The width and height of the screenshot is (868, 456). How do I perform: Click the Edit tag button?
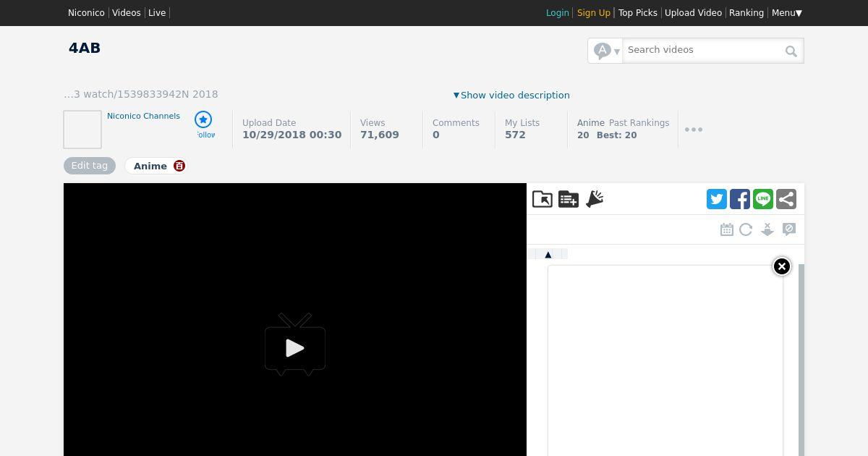coord(90,166)
